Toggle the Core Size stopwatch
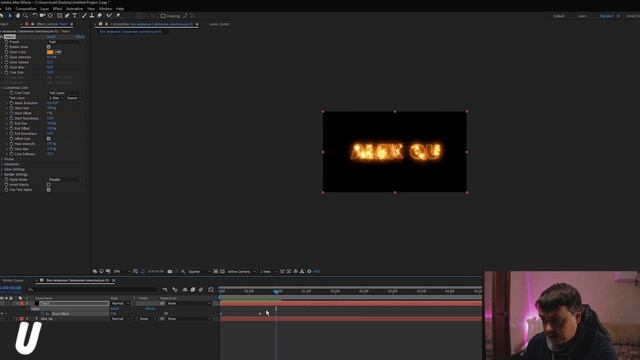Image resolution: width=640 pixels, height=360 pixels. pos(6,72)
